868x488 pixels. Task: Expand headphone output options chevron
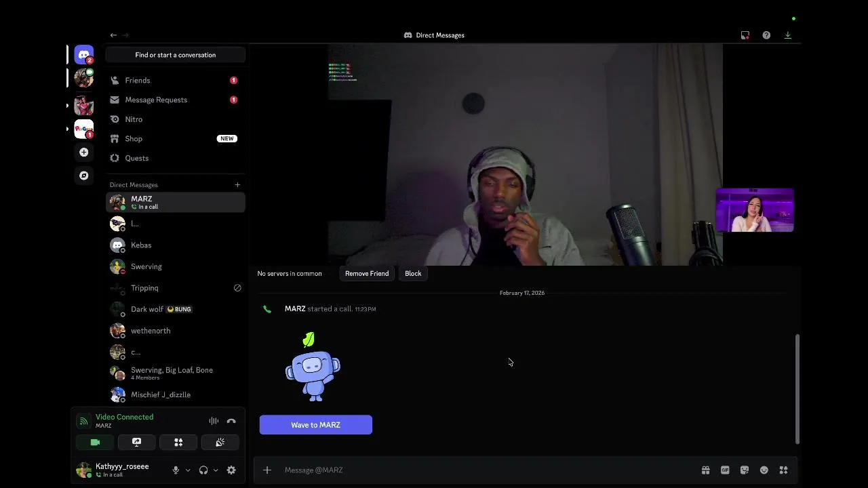216,470
